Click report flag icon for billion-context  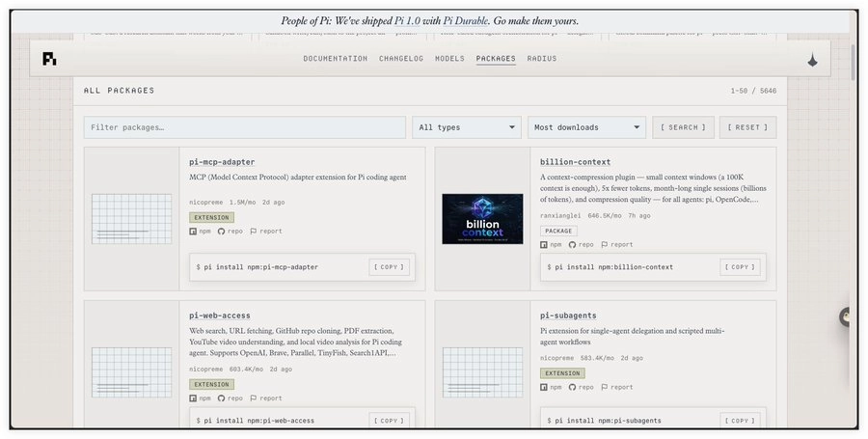pos(604,245)
